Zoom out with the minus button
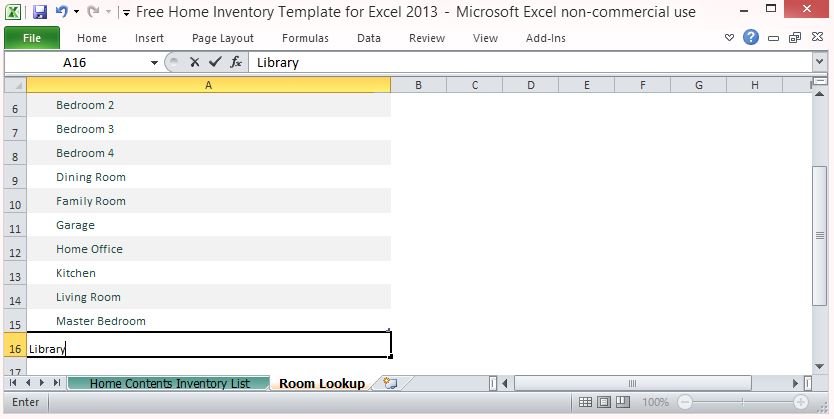834x419 pixels. tap(686, 403)
